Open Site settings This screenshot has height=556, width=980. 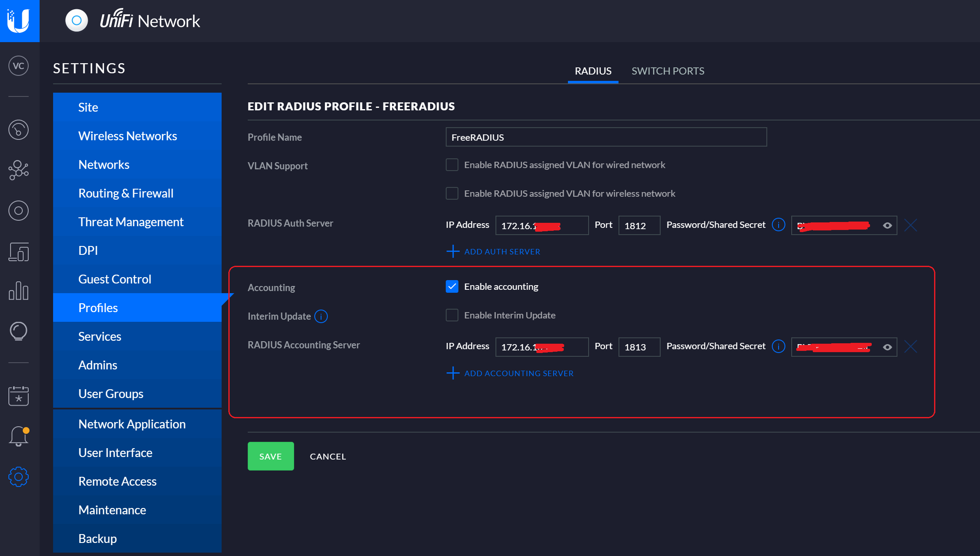click(137, 107)
